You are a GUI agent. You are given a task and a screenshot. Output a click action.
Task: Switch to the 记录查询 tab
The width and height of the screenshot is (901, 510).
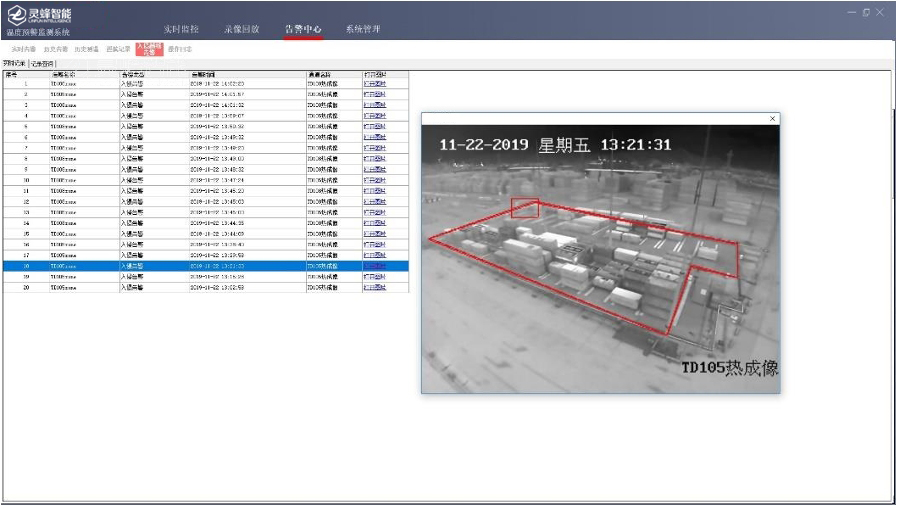coord(44,64)
